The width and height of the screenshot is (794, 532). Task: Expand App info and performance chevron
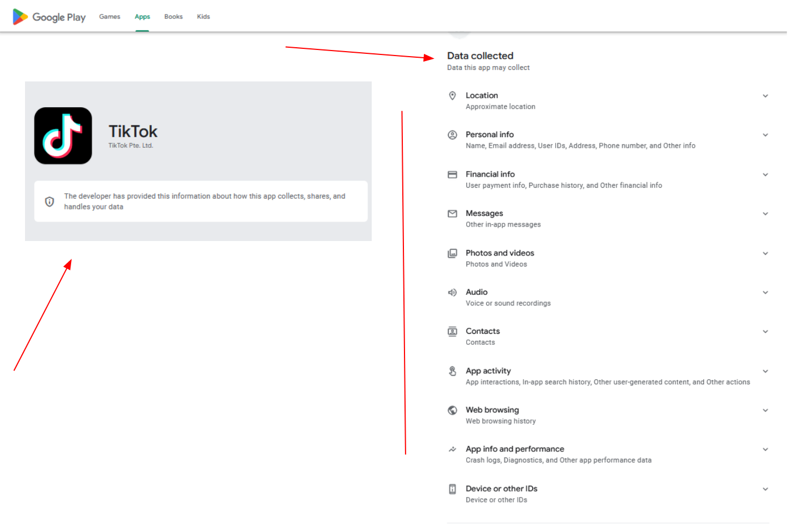point(765,449)
